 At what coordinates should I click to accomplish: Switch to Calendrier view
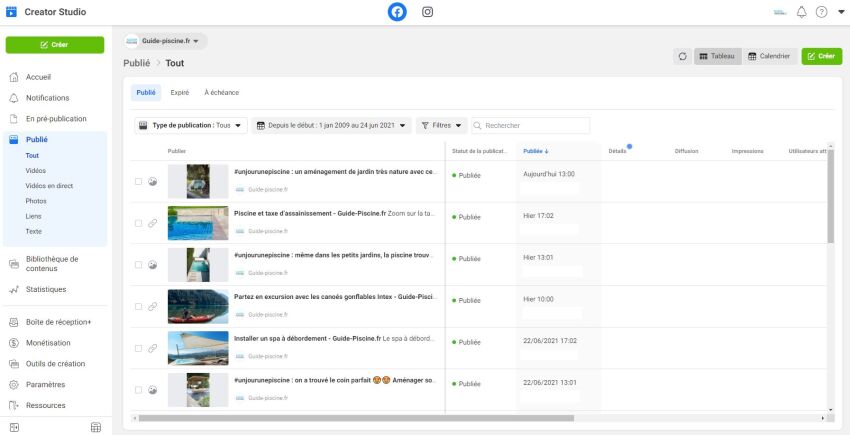pyautogui.click(x=768, y=56)
